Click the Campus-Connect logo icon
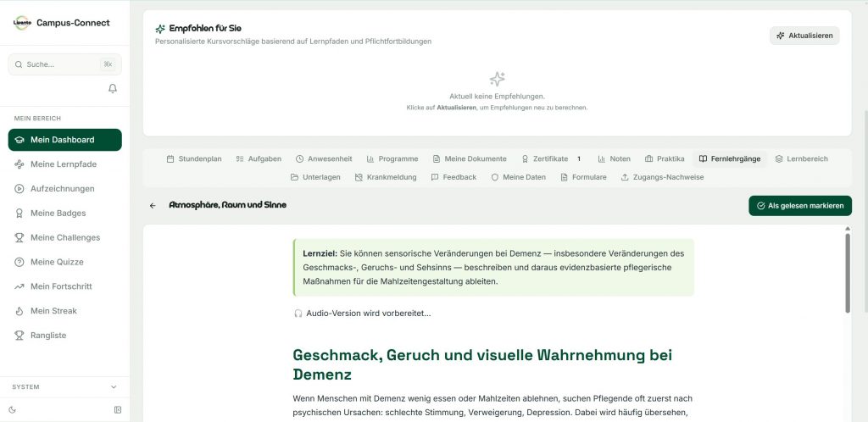This screenshot has width=868, height=422. [x=22, y=23]
